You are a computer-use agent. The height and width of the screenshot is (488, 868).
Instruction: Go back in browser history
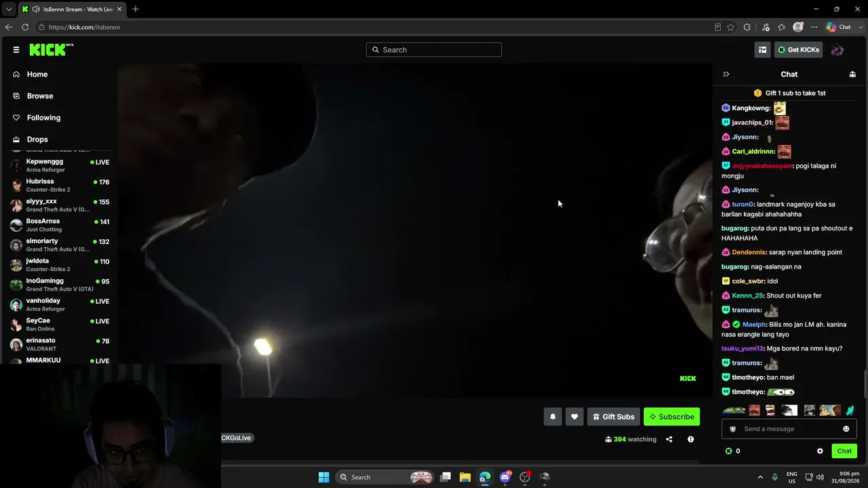tap(9, 27)
